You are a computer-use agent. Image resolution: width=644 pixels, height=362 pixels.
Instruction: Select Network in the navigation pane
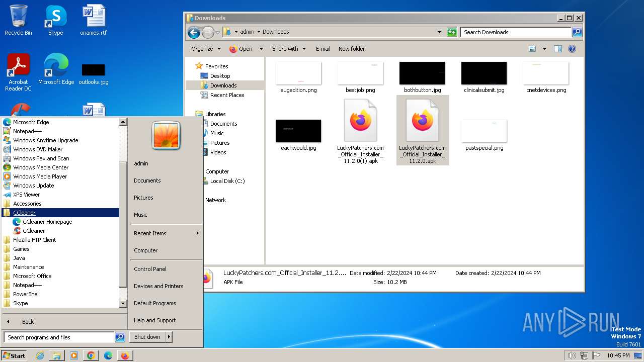pos(215,200)
